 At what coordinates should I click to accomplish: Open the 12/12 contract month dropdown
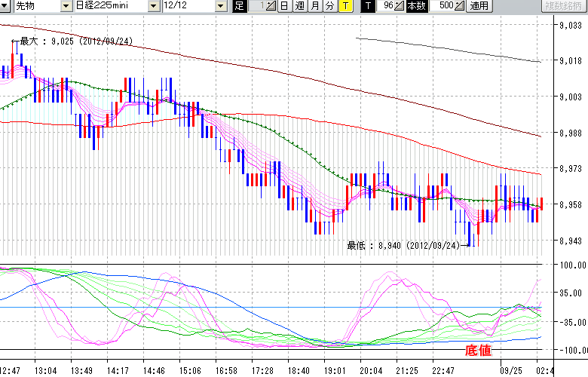click(220, 6)
